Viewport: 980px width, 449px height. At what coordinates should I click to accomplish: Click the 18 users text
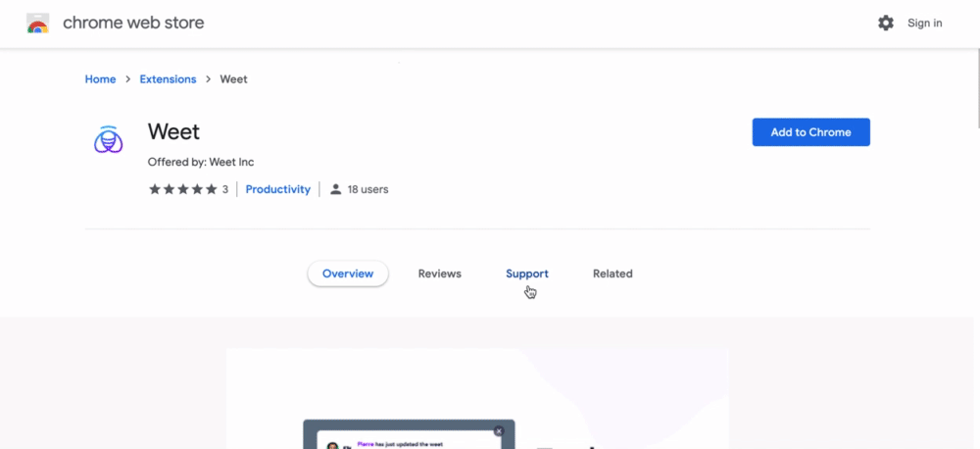(x=368, y=189)
